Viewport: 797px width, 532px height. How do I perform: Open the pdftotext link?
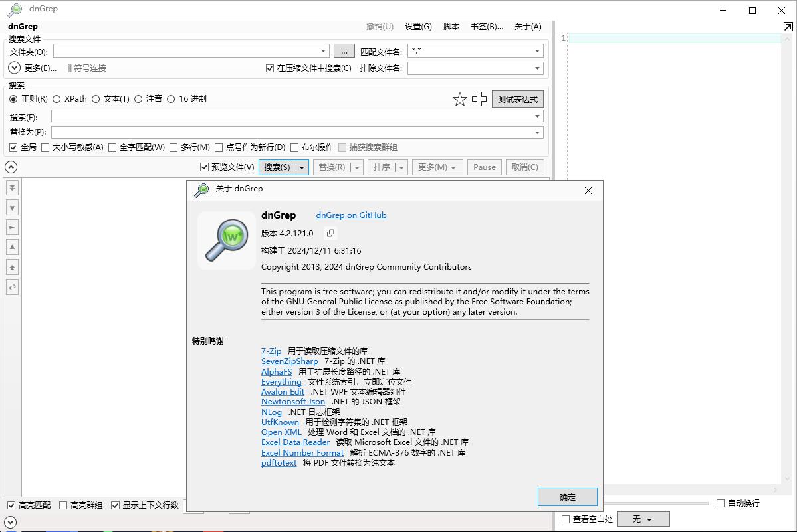279,463
